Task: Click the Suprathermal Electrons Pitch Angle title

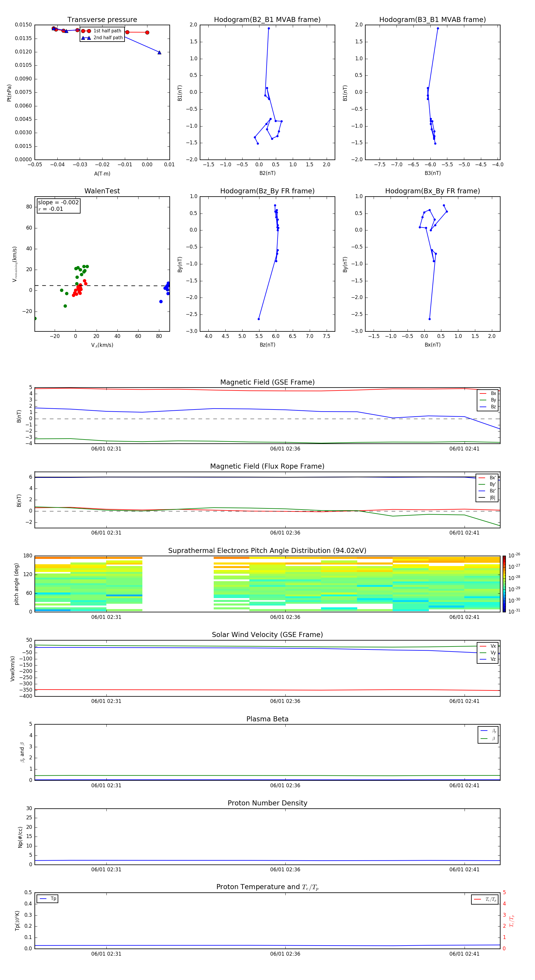Action: [267, 551]
